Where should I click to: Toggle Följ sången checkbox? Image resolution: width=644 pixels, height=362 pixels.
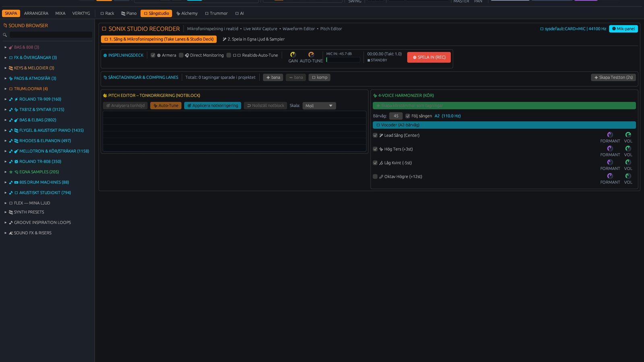[408, 116]
